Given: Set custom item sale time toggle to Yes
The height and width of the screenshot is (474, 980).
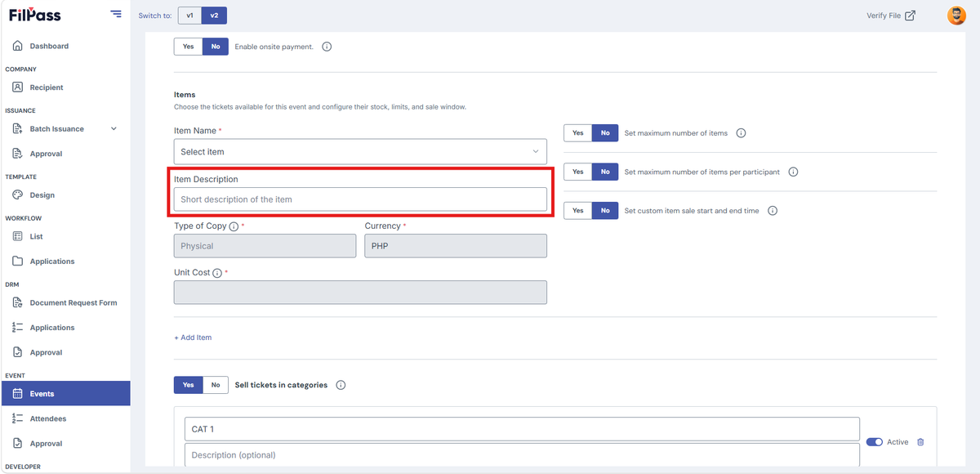Looking at the screenshot, I should pyautogui.click(x=577, y=210).
